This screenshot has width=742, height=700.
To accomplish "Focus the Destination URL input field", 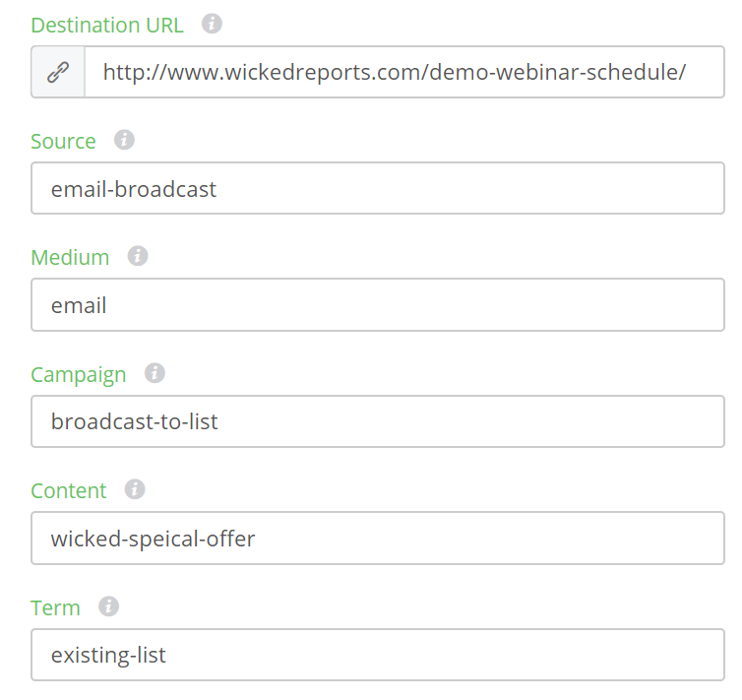I will point(403,73).
